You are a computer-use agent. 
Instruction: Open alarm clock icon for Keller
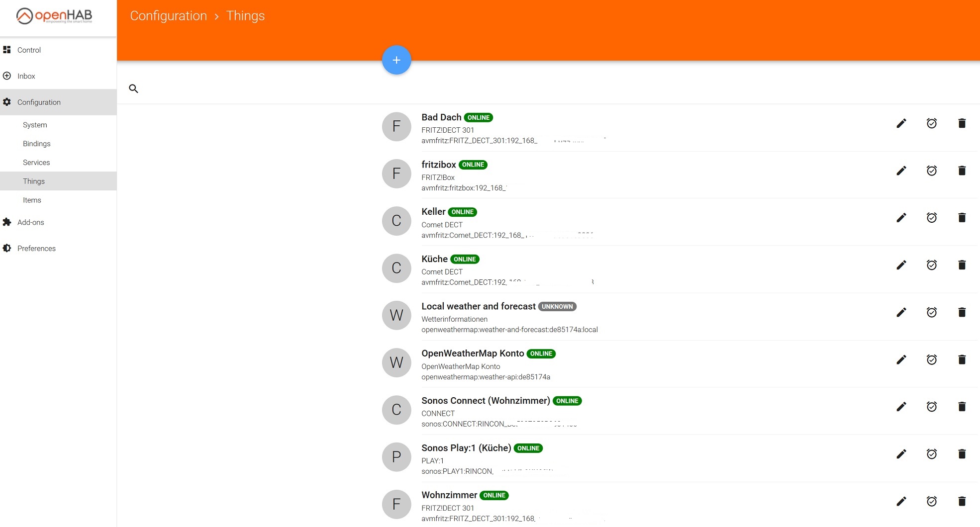coord(932,218)
